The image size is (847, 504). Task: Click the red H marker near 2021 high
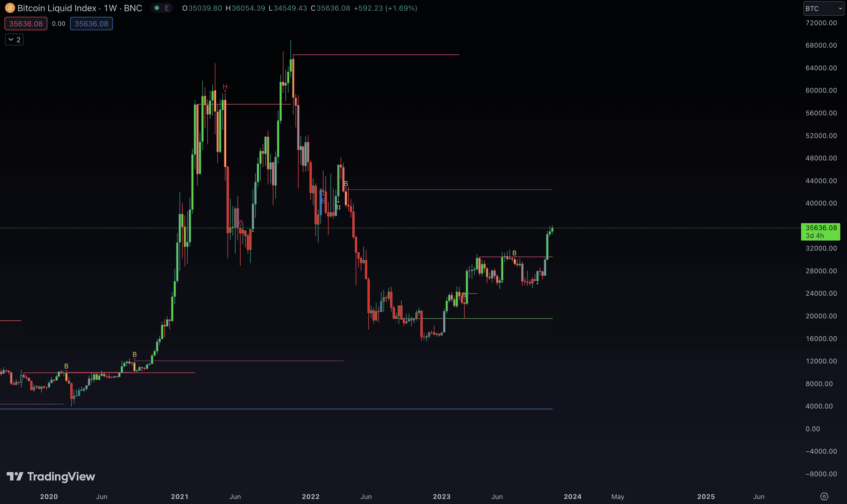coord(225,87)
